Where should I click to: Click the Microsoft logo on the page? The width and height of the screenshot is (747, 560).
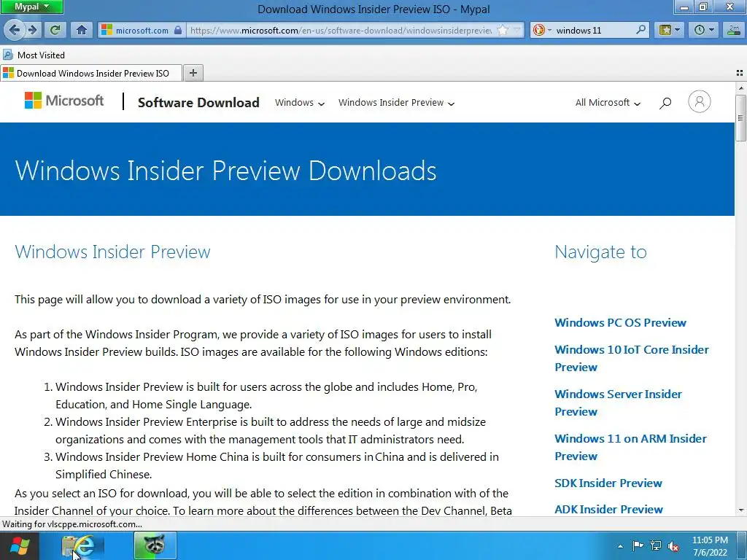click(64, 101)
